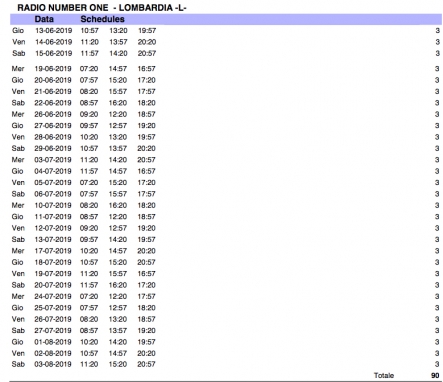Click the 20:57 time for 03-07-2019

tap(146, 160)
